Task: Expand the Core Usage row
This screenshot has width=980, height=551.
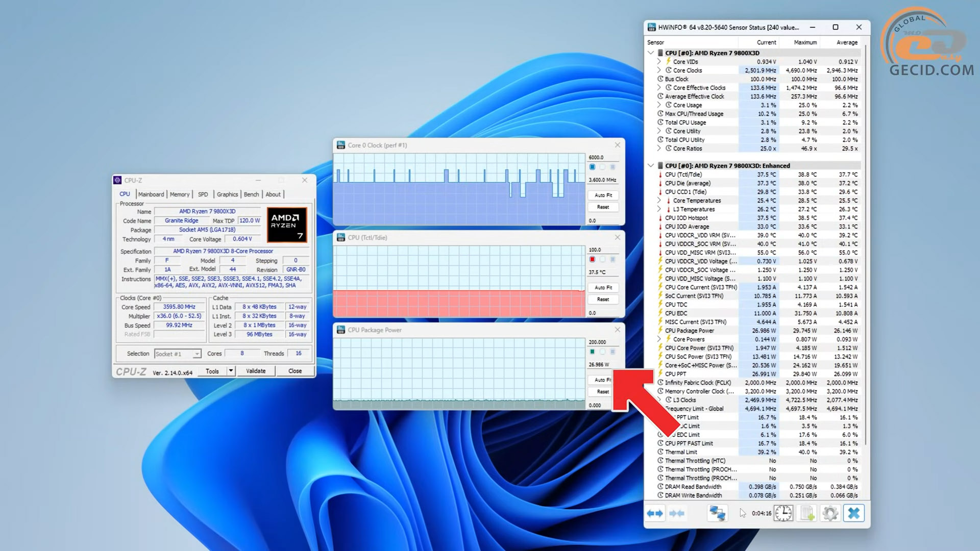Action: (x=659, y=105)
